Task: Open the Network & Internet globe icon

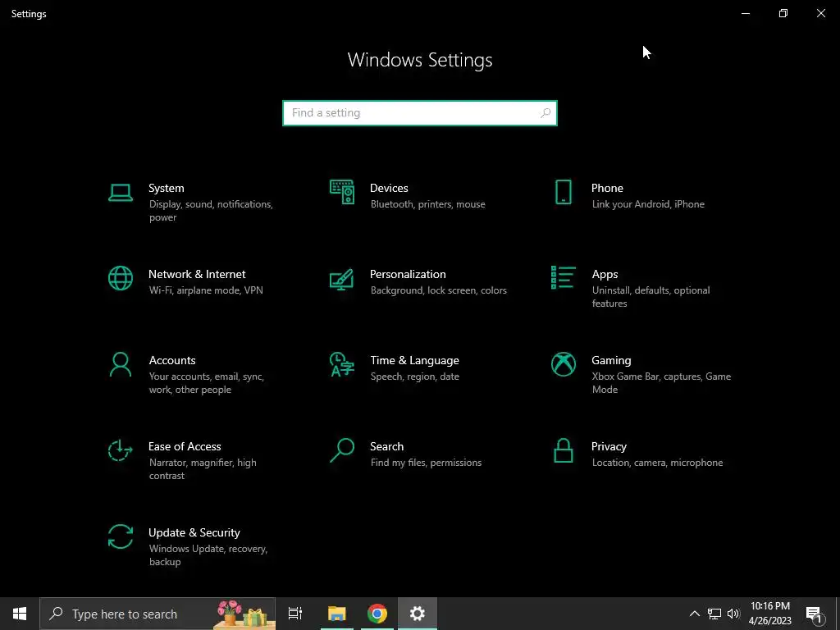Action: (x=120, y=278)
